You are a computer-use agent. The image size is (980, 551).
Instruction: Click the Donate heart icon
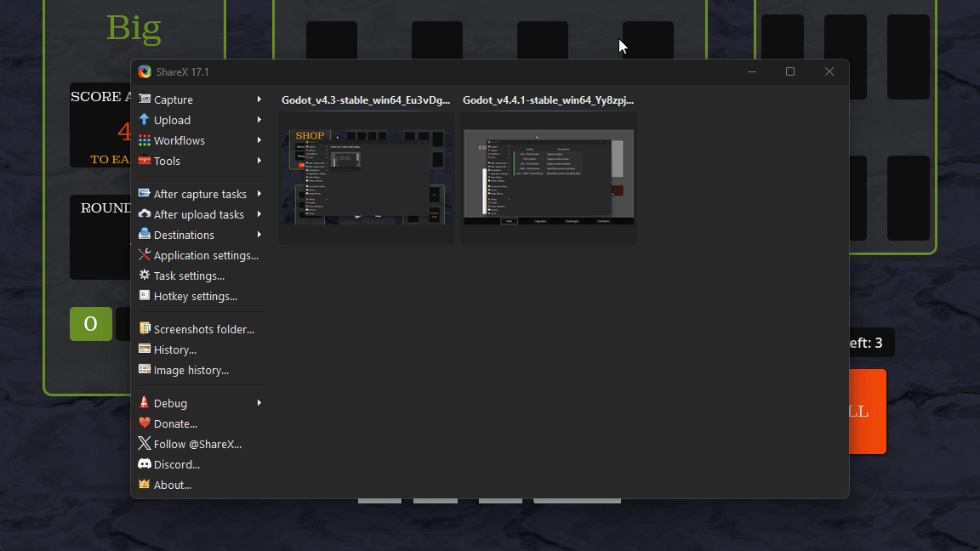pos(145,423)
